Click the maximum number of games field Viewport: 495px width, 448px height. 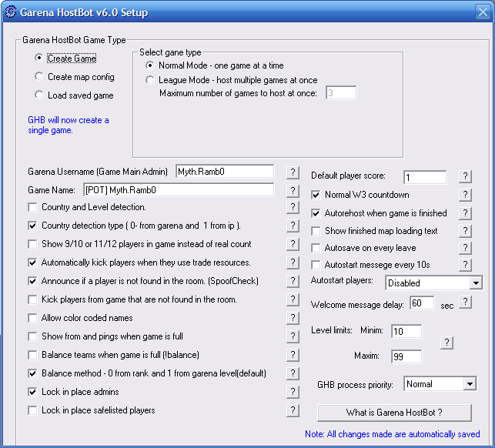point(341,93)
